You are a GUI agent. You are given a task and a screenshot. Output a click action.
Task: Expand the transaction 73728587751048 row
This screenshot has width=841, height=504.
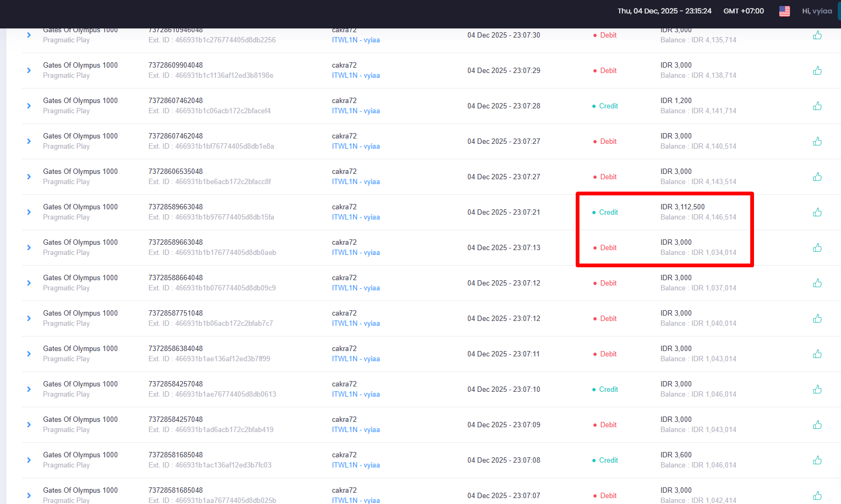click(x=29, y=318)
